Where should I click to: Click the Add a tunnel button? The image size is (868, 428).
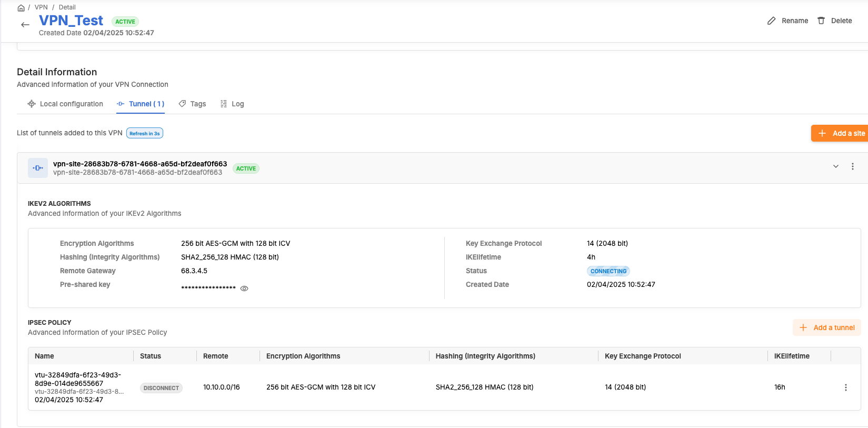(827, 327)
